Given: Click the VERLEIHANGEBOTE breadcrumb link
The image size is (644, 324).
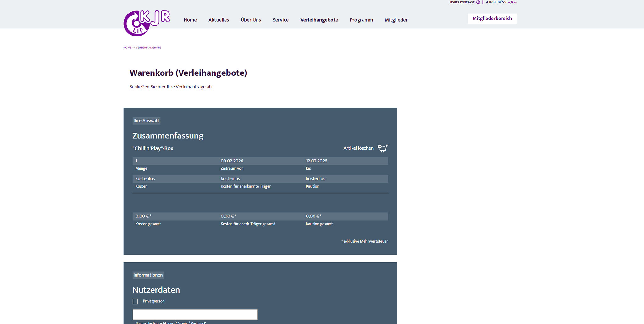Looking at the screenshot, I should (148, 48).
